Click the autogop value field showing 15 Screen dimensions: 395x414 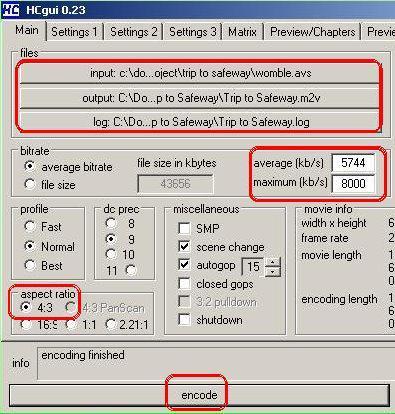click(x=253, y=266)
